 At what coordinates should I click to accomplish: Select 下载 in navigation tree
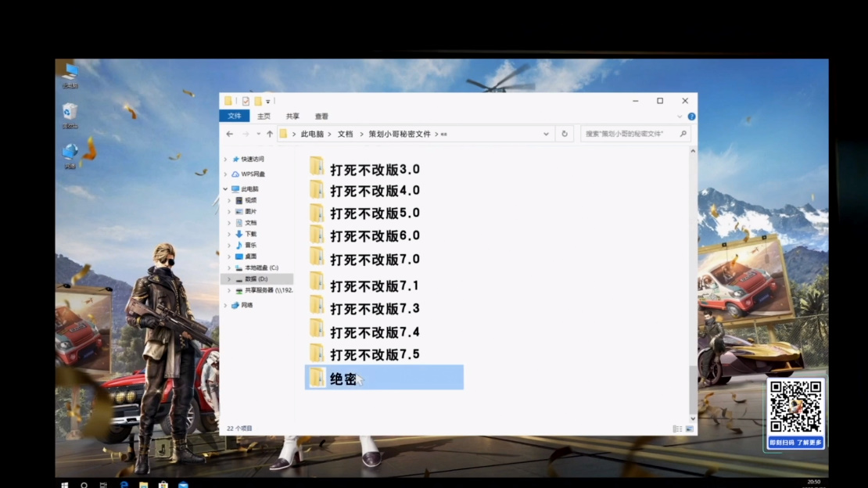pyautogui.click(x=246, y=234)
